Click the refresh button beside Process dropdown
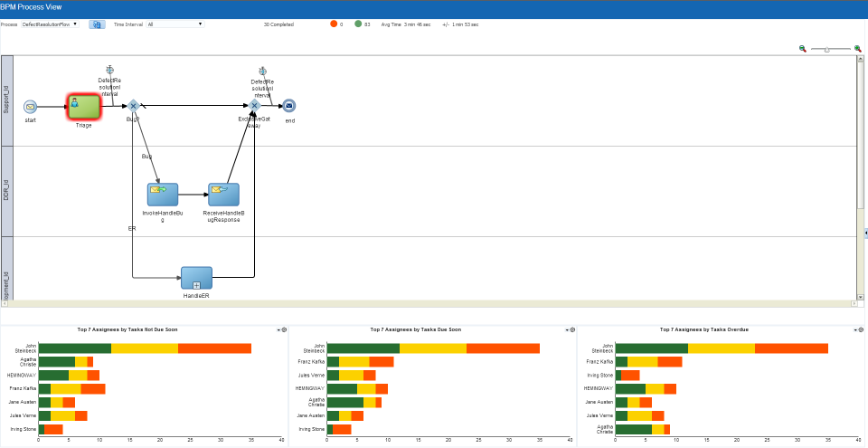 point(97,24)
